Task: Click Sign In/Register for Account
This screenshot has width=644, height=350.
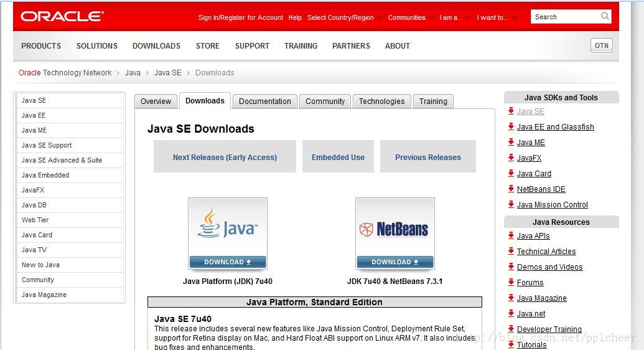Action: (241, 17)
